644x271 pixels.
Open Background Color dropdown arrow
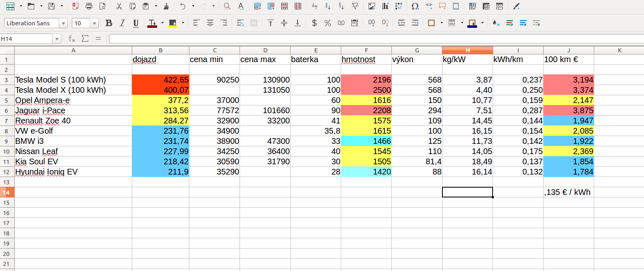[x=482, y=23]
